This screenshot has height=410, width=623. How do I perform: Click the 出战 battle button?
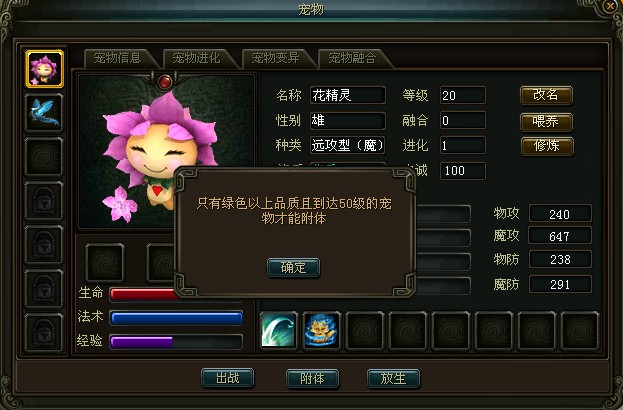point(227,378)
